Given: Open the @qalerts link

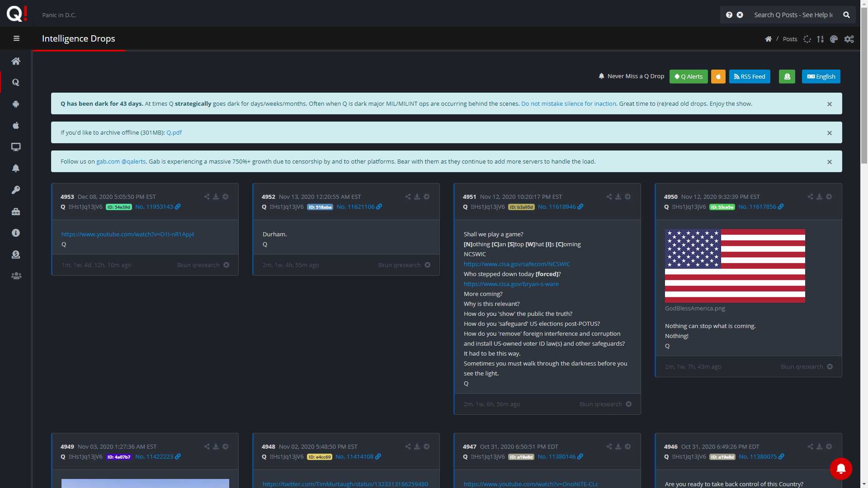Looking at the screenshot, I should (133, 161).
